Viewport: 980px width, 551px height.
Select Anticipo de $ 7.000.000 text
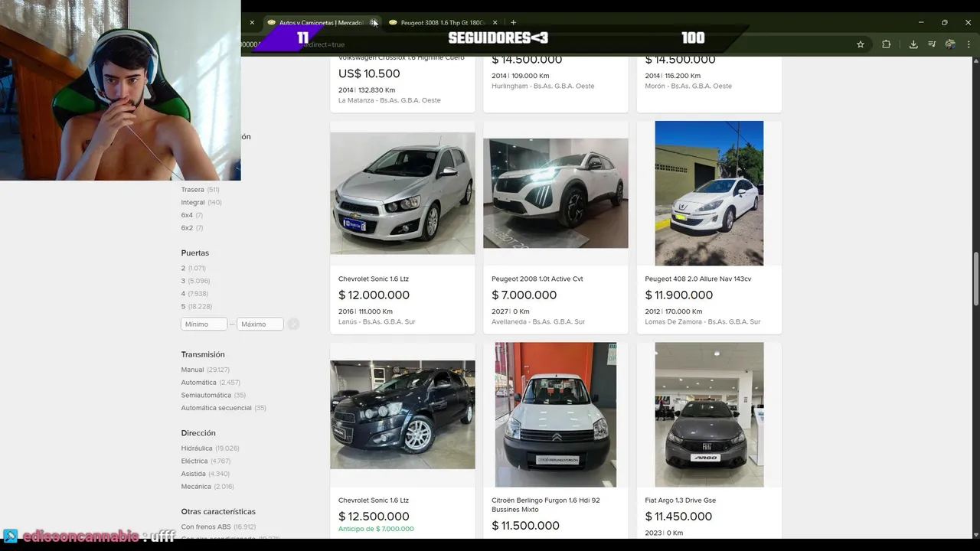click(x=376, y=529)
